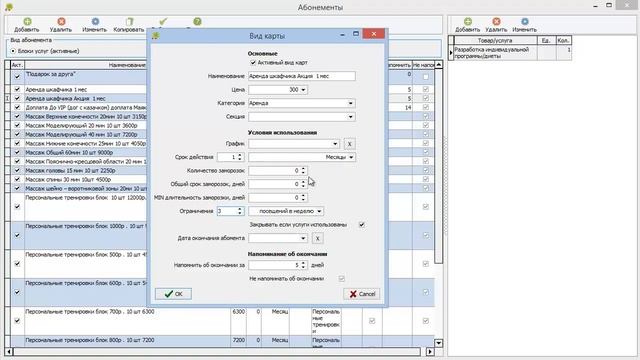The height and width of the screenshot is (360, 640).
Task: Click the Ограничения value spinner arrows
Action: [x=240, y=211]
